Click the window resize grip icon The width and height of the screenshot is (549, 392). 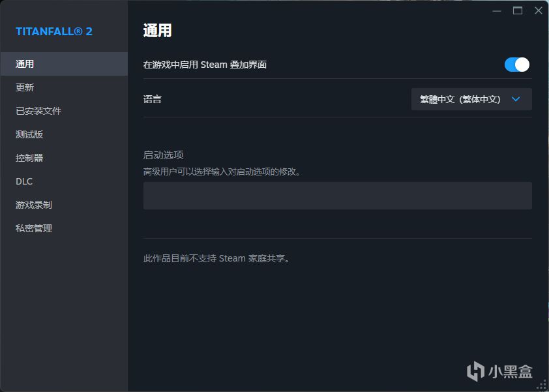coord(541,385)
